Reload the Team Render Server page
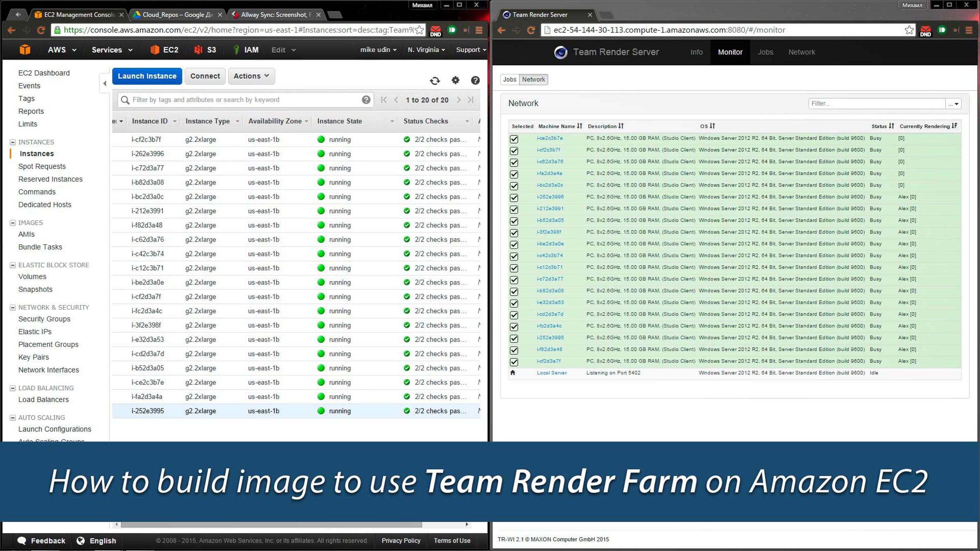 point(531,30)
